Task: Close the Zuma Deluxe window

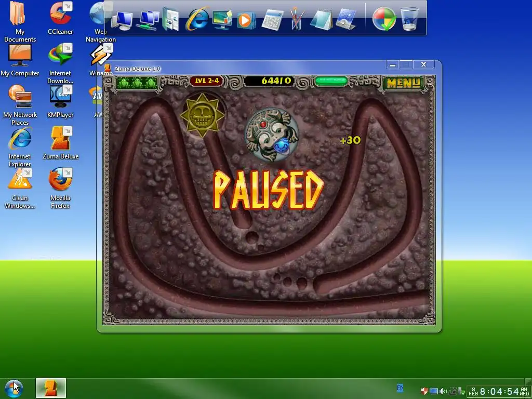Action: coord(423,64)
